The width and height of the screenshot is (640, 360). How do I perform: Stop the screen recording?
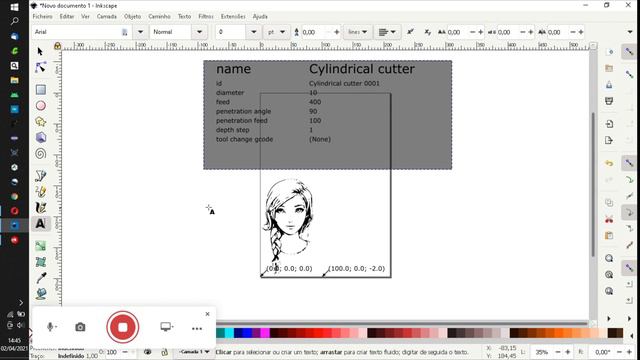click(x=123, y=327)
